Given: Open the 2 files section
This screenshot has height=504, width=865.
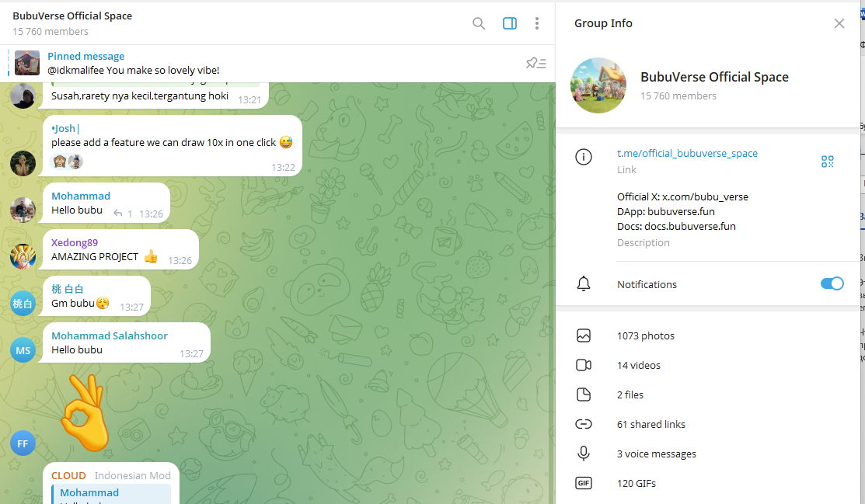Looking at the screenshot, I should pyautogui.click(x=708, y=395).
